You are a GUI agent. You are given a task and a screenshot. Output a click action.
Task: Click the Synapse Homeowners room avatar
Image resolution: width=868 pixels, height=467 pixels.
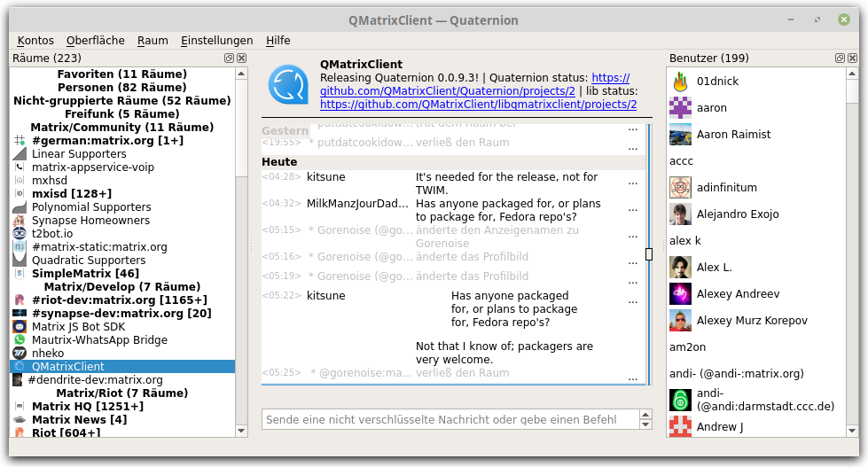point(20,221)
